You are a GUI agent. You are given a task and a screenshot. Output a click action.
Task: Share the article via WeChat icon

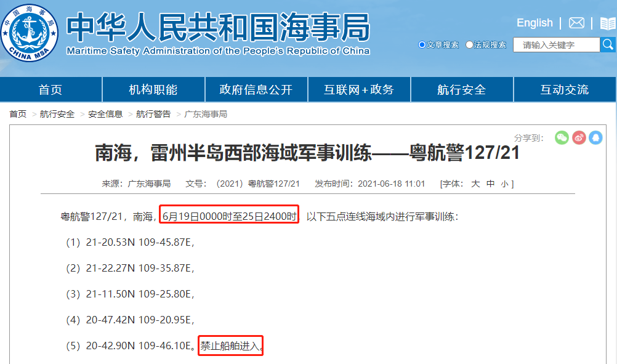pyautogui.click(x=562, y=137)
